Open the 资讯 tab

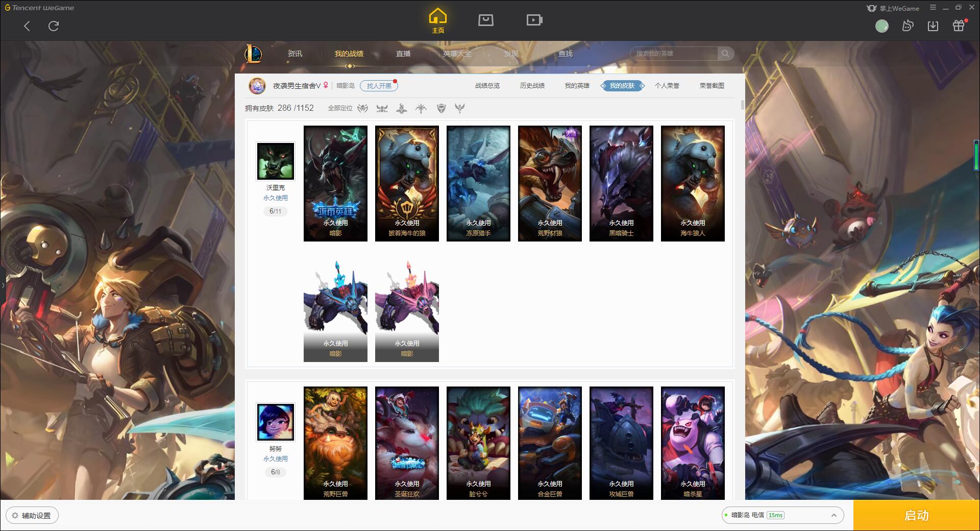(x=295, y=54)
